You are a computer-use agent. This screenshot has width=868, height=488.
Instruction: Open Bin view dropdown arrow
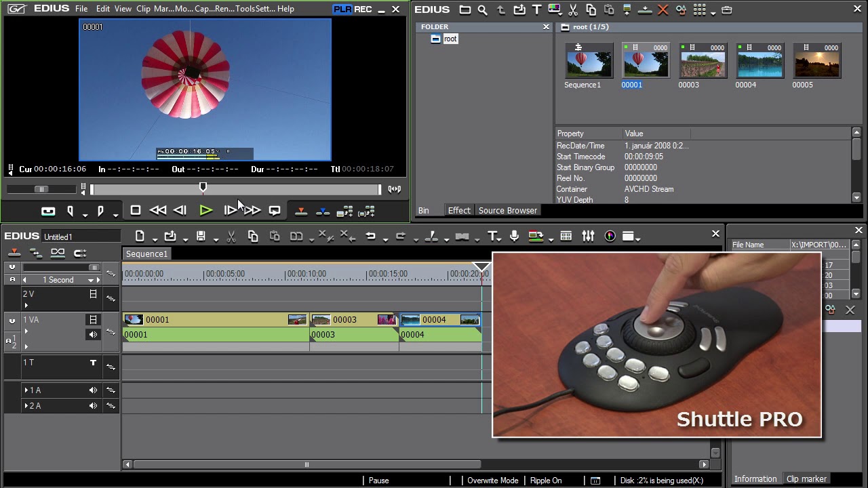pos(713,12)
